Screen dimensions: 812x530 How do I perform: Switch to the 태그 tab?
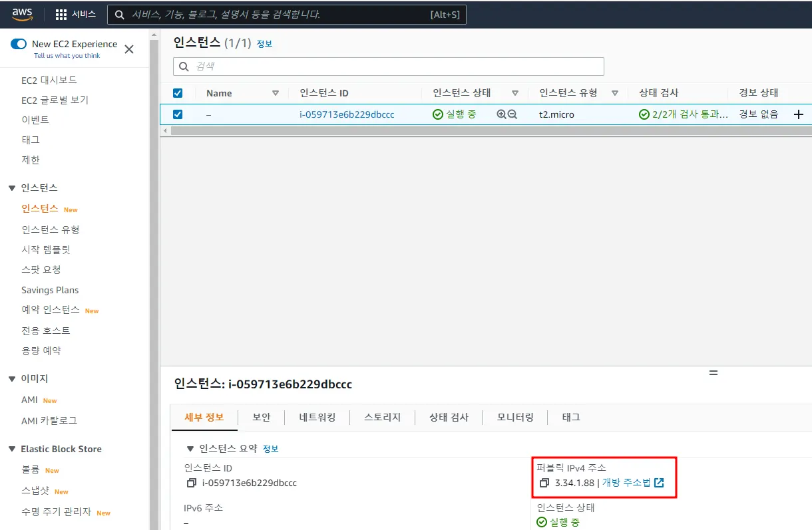(x=571, y=417)
